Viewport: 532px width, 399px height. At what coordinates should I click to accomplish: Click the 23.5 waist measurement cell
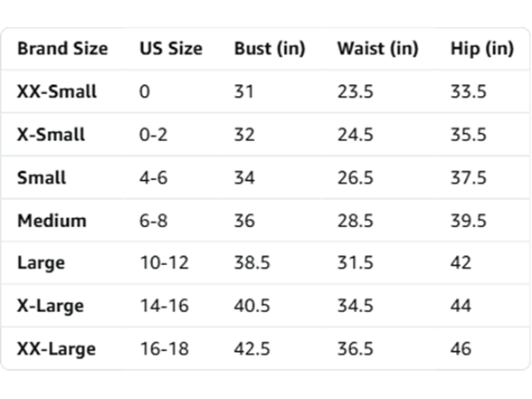pyautogui.click(x=356, y=91)
